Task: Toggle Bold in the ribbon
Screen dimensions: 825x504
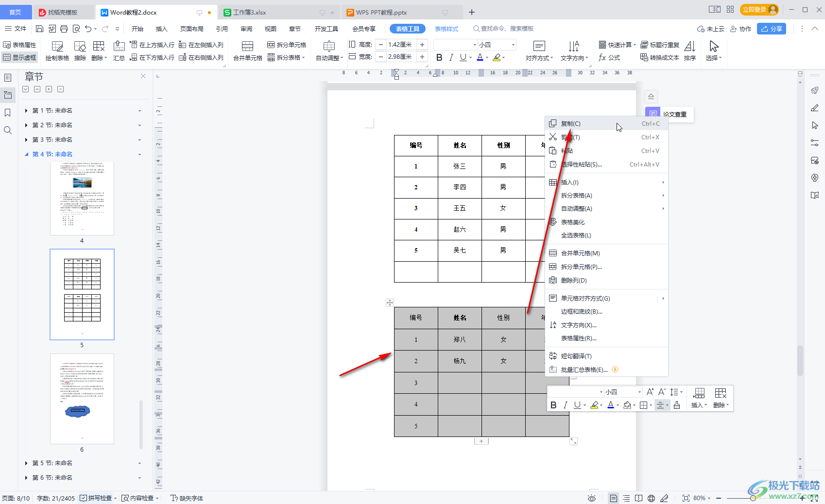Action: click(x=439, y=57)
